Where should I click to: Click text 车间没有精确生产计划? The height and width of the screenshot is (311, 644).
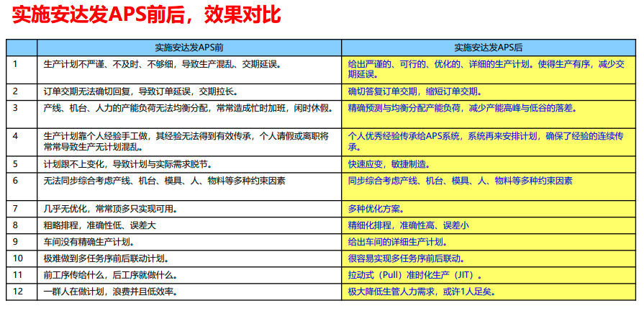86,242
